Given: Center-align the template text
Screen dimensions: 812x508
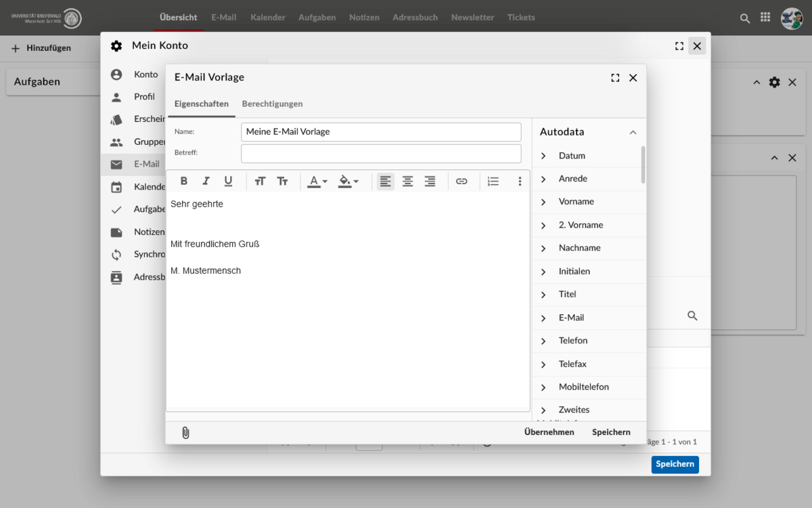Looking at the screenshot, I should tap(407, 182).
